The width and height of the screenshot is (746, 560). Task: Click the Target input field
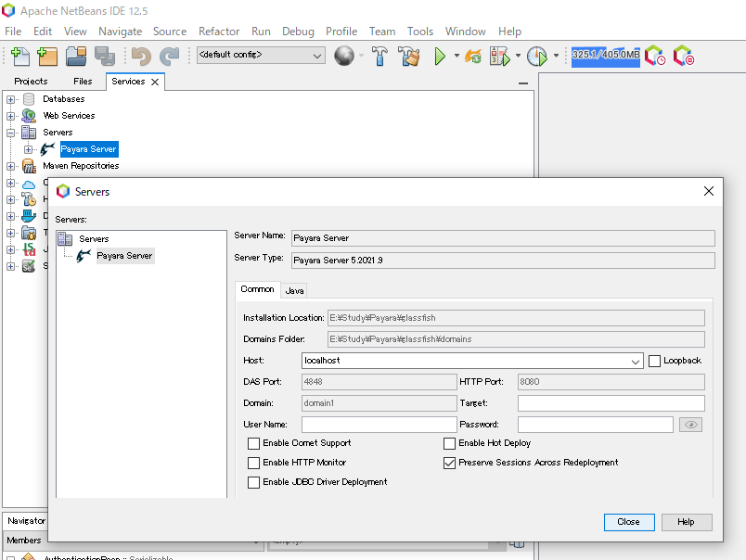pyautogui.click(x=611, y=403)
